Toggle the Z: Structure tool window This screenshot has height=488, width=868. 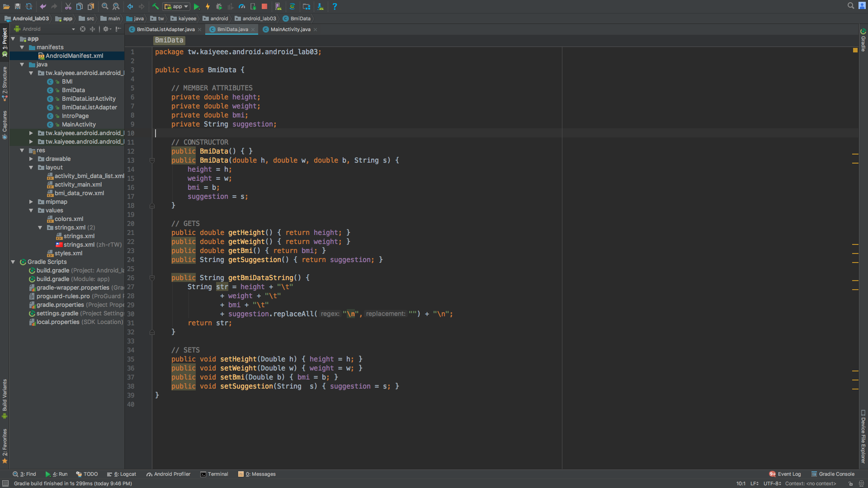[x=5, y=83]
